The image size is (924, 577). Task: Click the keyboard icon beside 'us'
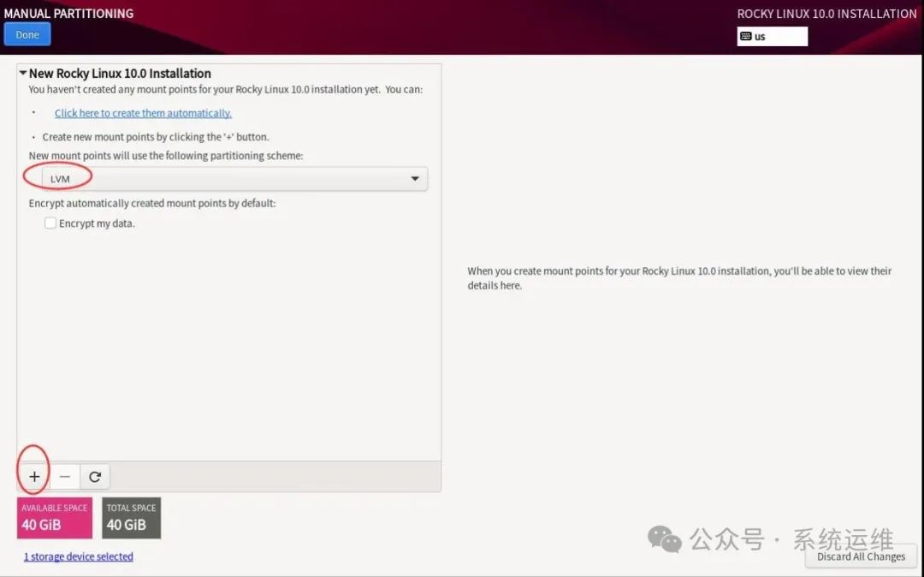tap(745, 36)
